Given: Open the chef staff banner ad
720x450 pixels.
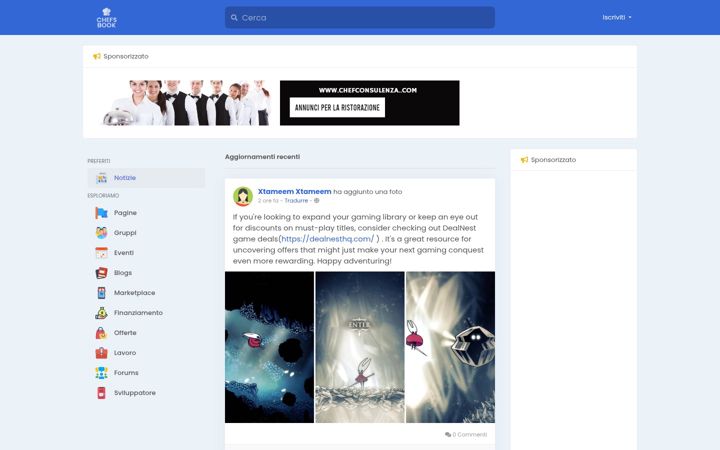Looking at the screenshot, I should [x=186, y=102].
